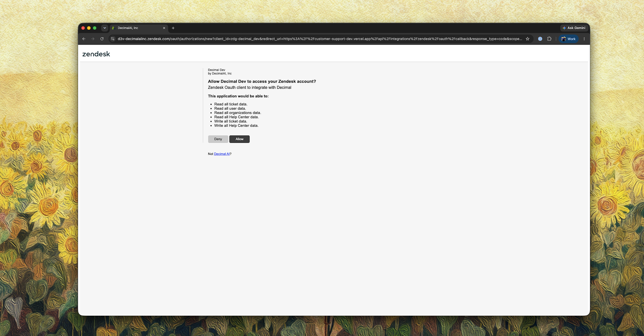This screenshot has height=336, width=644.
Task: Click the zendesk logo
Action: point(96,54)
